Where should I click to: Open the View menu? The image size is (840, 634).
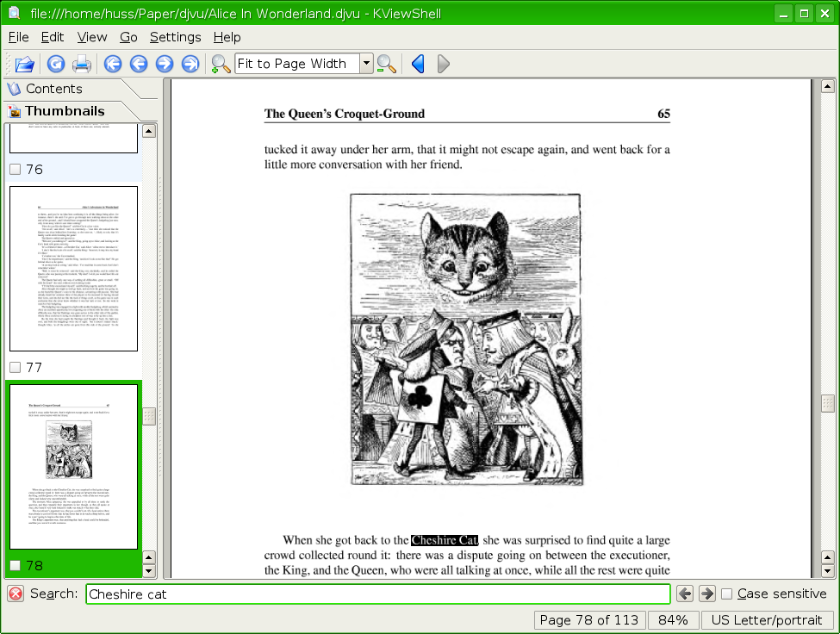92,37
